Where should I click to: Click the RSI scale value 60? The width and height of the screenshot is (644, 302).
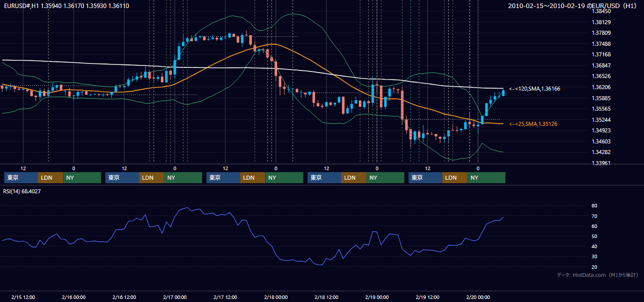(594, 226)
